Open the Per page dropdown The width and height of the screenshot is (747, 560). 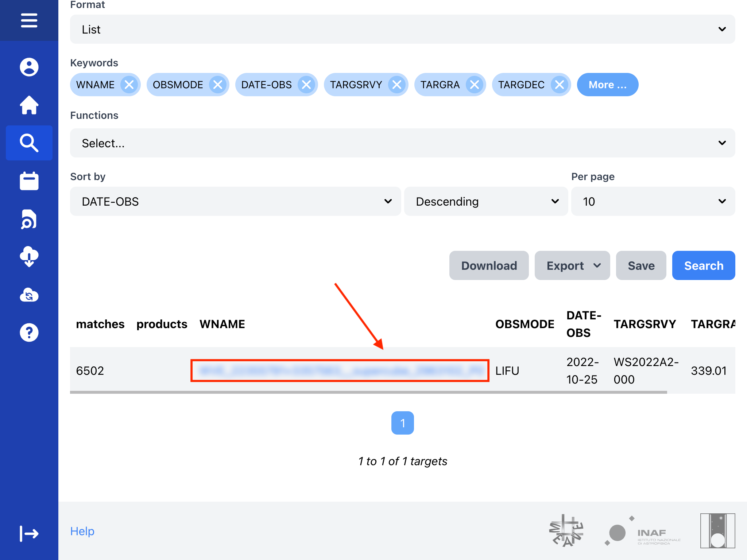[653, 201]
